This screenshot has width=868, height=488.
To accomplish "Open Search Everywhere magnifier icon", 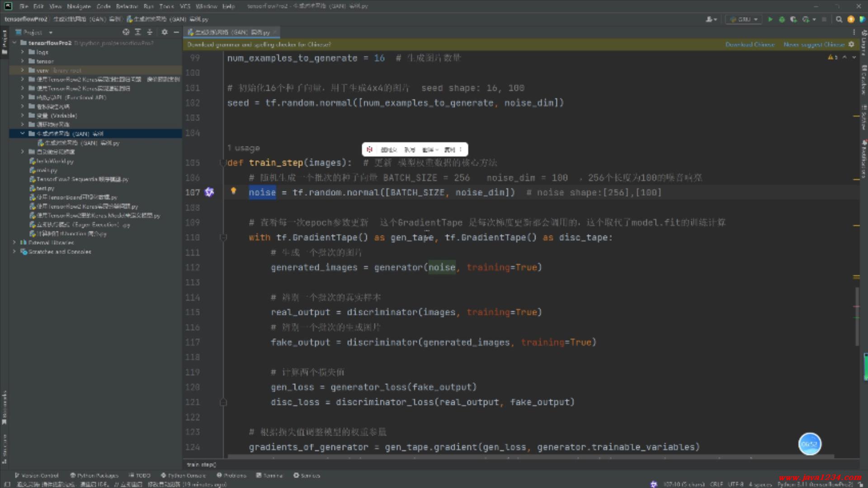I will click(x=839, y=19).
